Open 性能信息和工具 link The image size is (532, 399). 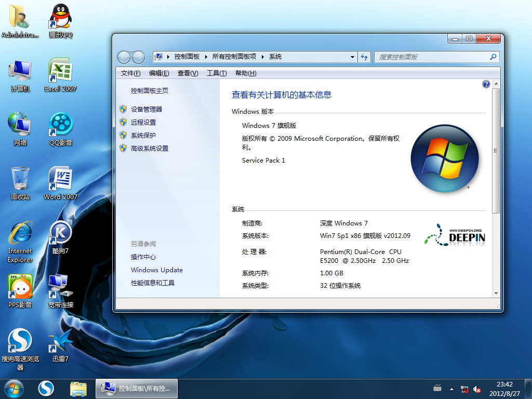pyautogui.click(x=153, y=283)
